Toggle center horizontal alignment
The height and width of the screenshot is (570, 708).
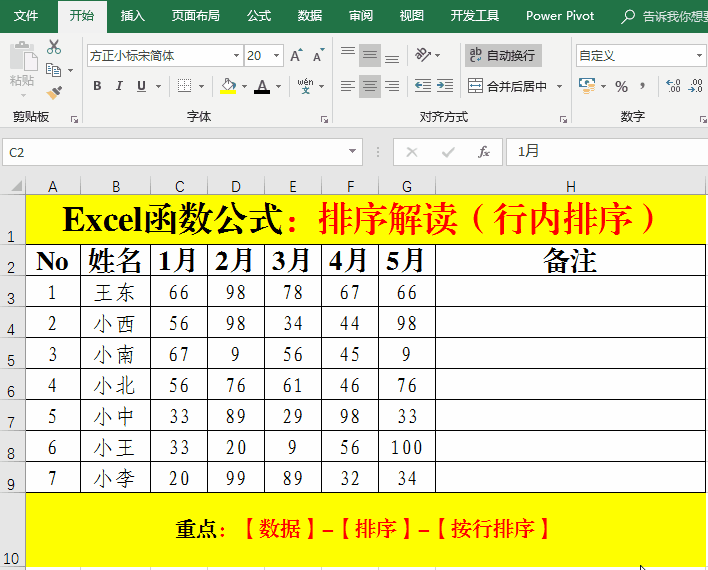(370, 86)
